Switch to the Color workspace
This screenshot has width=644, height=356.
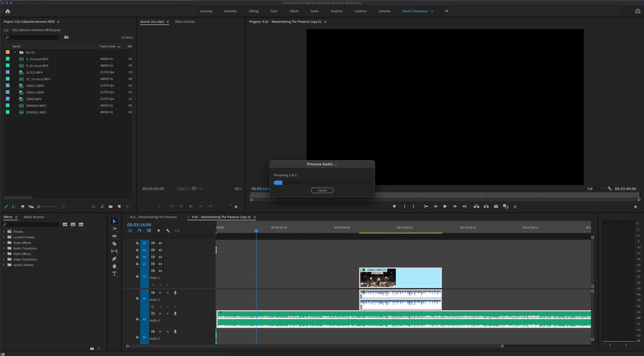tap(274, 11)
